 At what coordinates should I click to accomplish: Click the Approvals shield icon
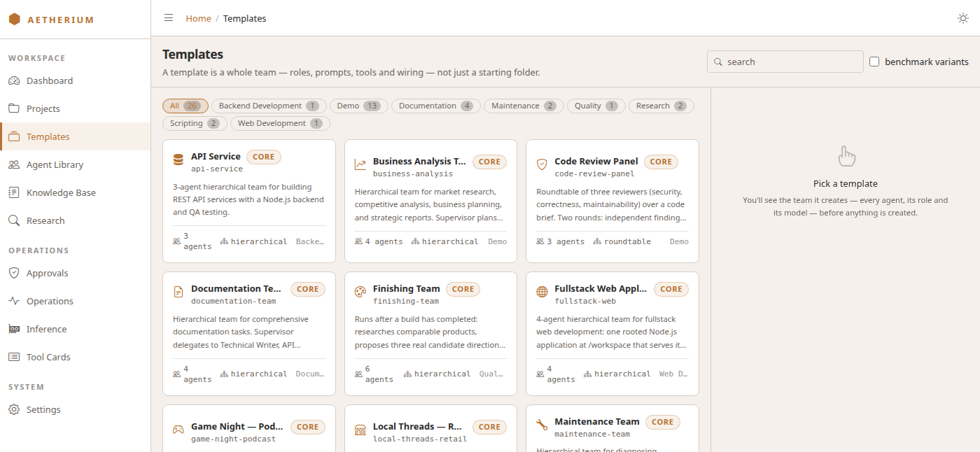point(14,273)
